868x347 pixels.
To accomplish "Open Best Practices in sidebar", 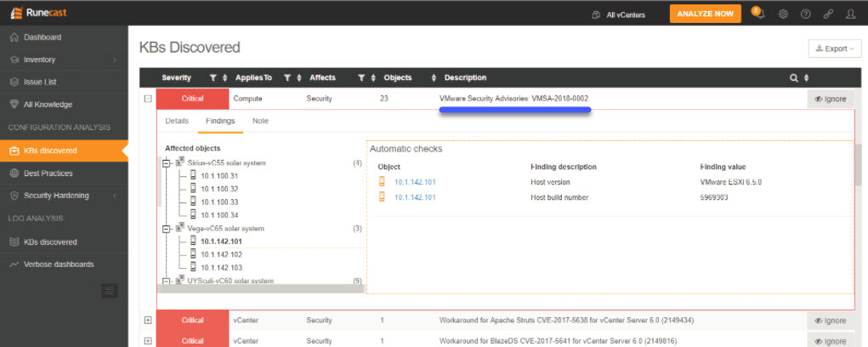I will click(x=64, y=173).
